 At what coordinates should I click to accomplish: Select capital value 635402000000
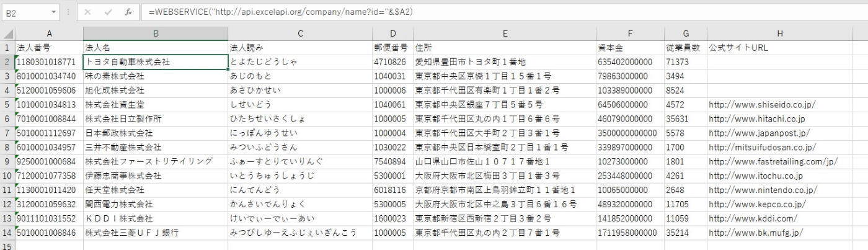point(630,61)
